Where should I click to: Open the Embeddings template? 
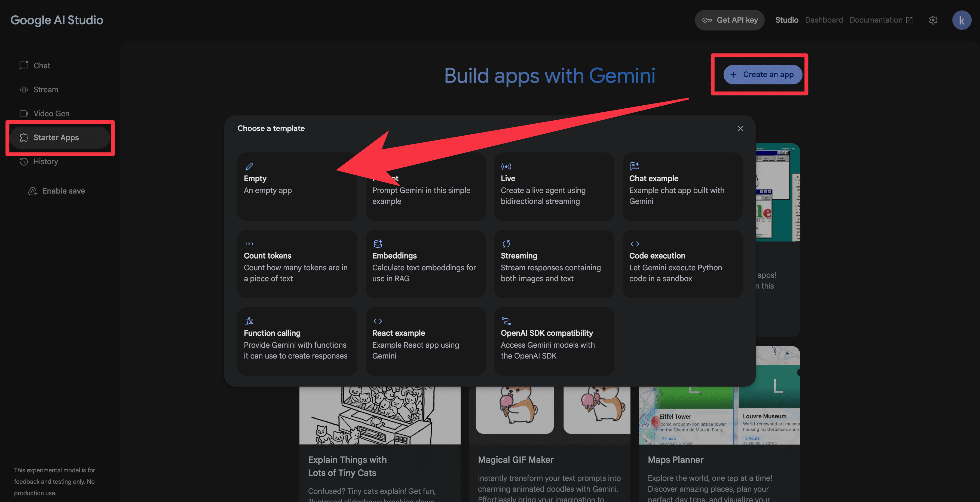[x=425, y=264]
